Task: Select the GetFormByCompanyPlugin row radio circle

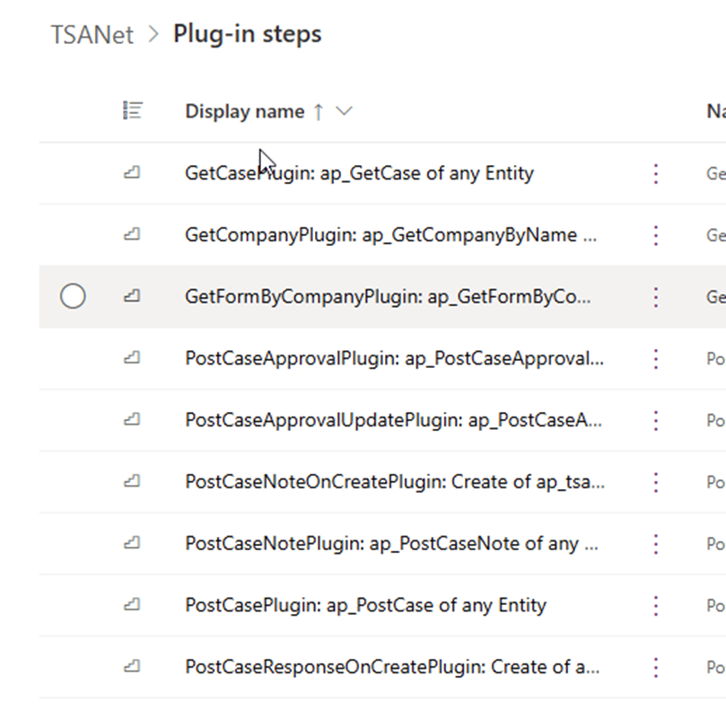Action: click(x=73, y=296)
